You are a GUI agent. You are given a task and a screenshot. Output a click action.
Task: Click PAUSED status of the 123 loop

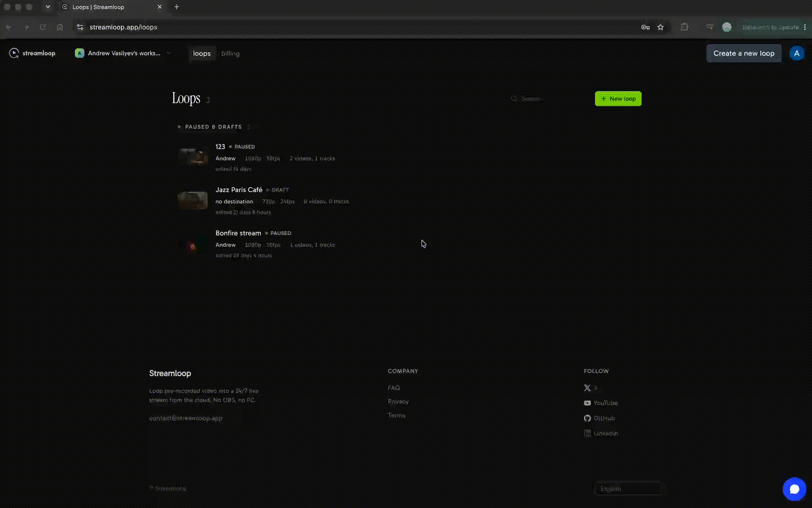point(244,146)
